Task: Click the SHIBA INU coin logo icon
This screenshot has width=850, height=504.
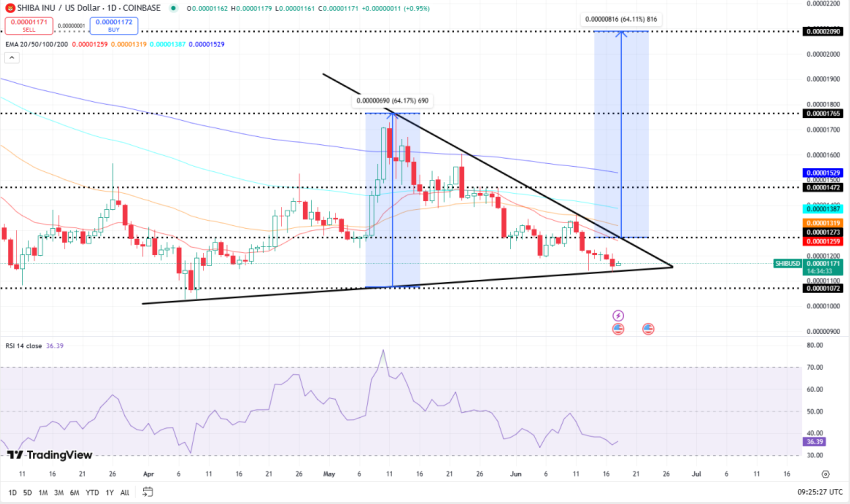Action: pos(10,8)
